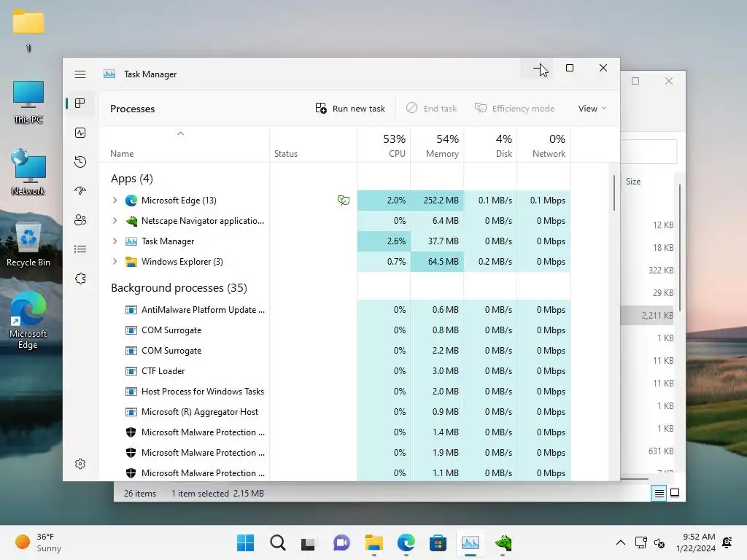747x560 pixels.
Task: Sort processes by Disk column
Action: [491, 145]
